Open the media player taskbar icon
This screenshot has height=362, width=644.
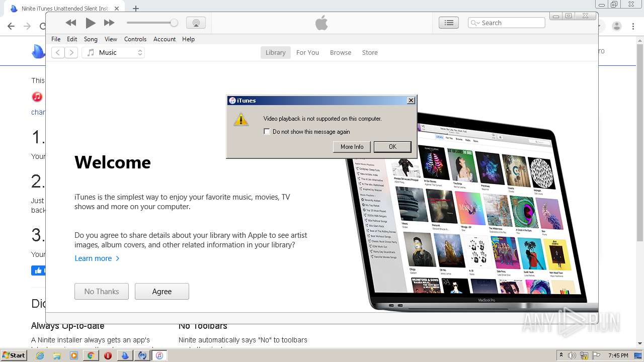[74, 355]
